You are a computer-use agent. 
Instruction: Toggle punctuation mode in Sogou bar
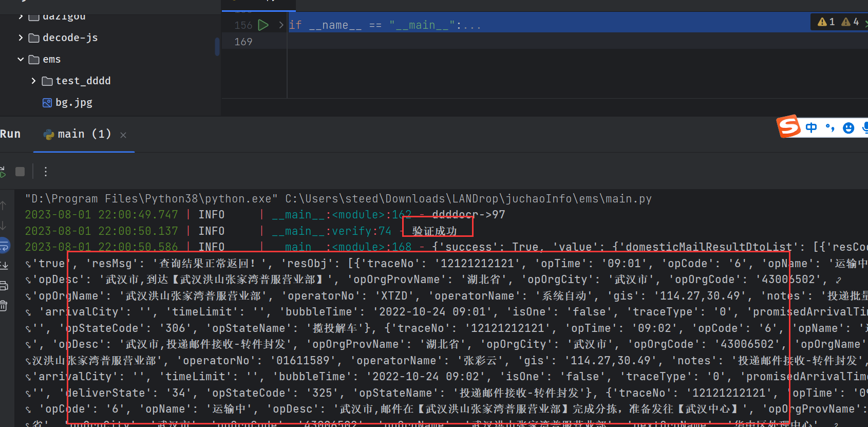click(x=830, y=127)
